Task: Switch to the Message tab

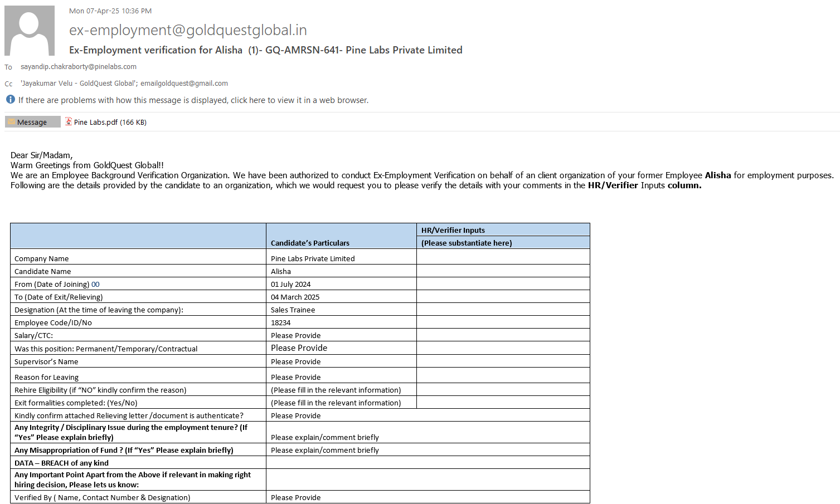Action: coord(32,122)
